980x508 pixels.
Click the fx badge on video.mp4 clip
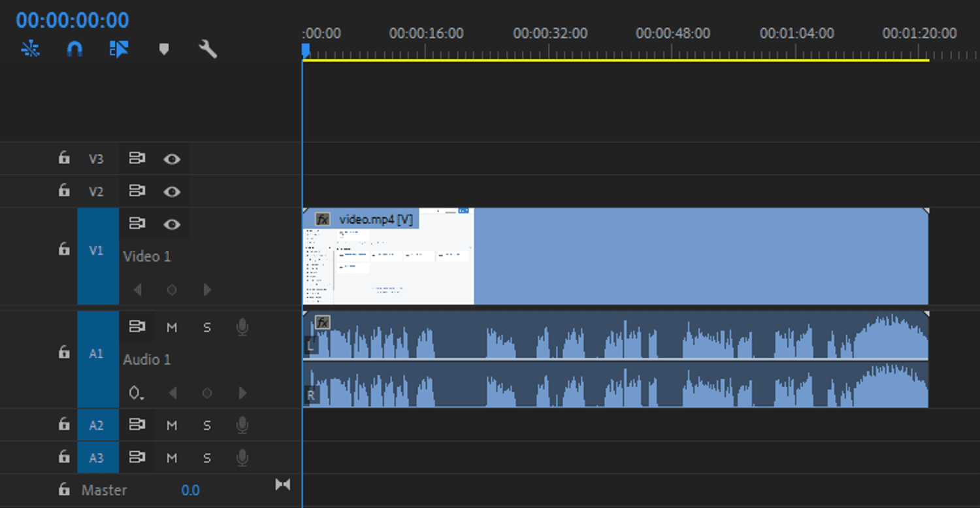coord(322,219)
